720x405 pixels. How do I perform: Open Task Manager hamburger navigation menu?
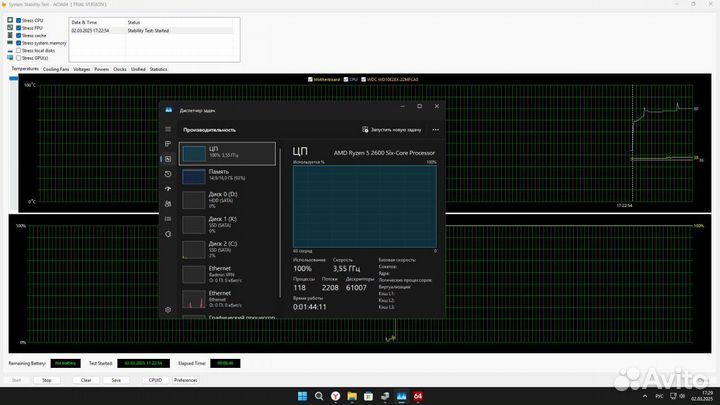(168, 129)
